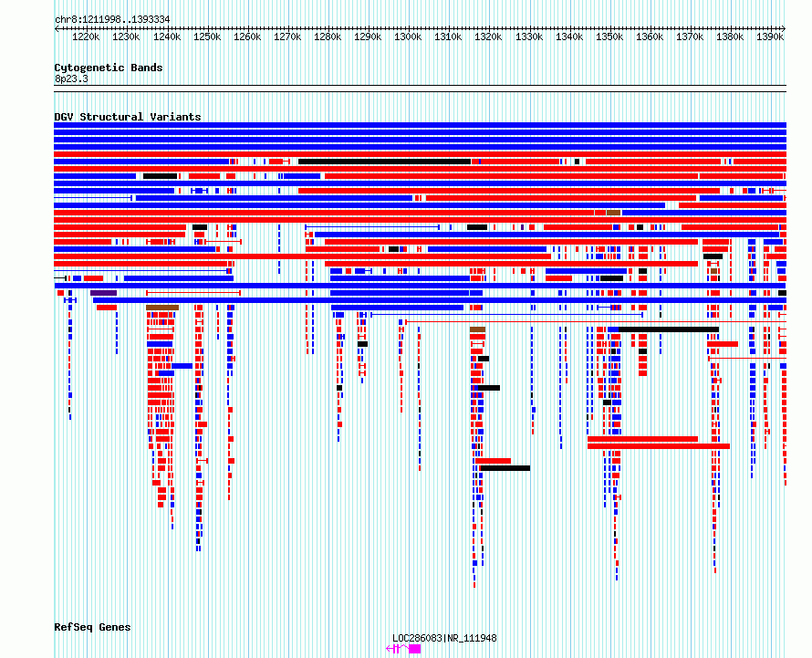Select the 1230k ruler tick label
This screenshot has width=812, height=658.
point(126,37)
